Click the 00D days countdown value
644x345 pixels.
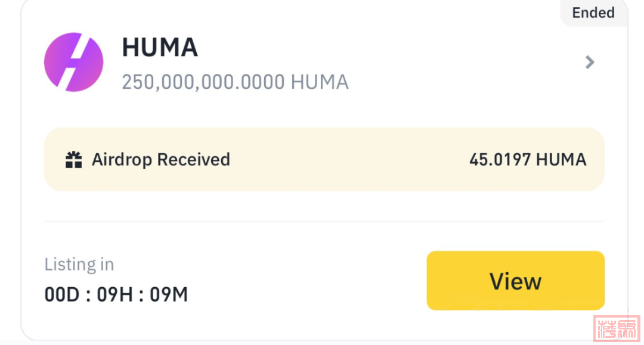[x=62, y=294]
